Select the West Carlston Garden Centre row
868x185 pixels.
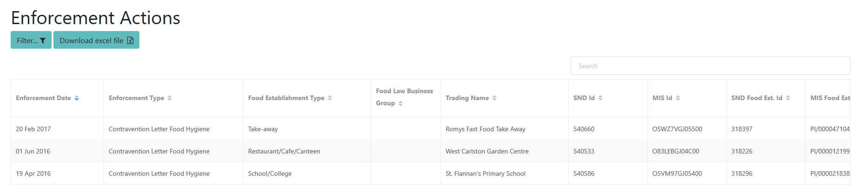tap(431, 151)
